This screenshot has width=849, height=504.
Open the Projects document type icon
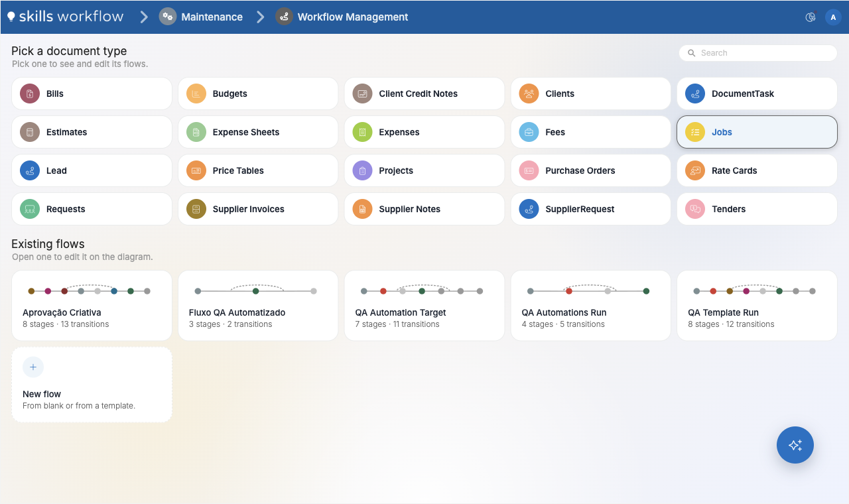(x=362, y=170)
